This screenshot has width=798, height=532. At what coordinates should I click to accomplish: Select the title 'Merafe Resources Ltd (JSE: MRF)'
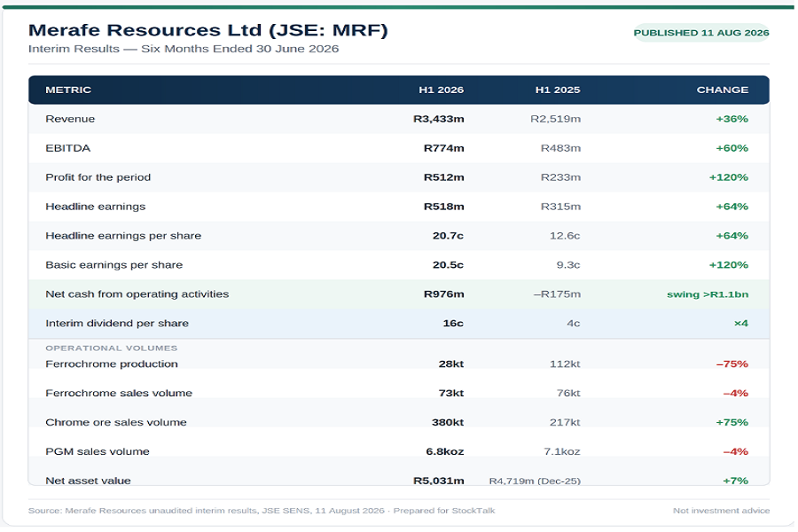208,30
